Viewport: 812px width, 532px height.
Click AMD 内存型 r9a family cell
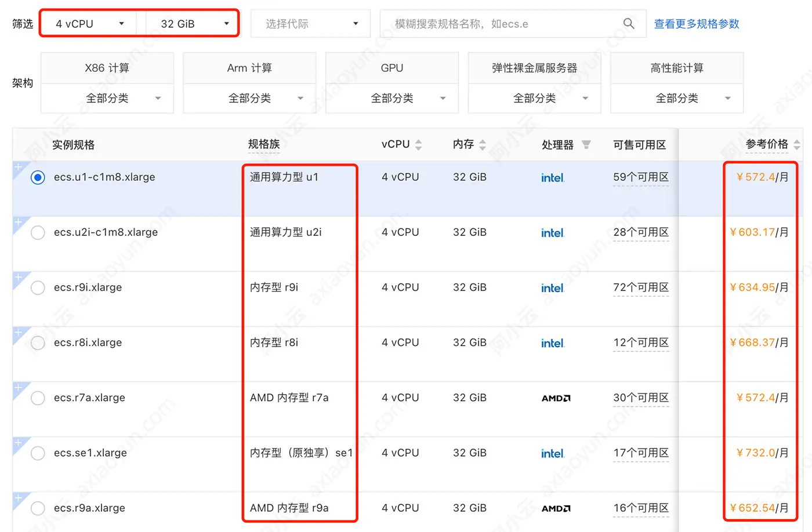coord(289,508)
